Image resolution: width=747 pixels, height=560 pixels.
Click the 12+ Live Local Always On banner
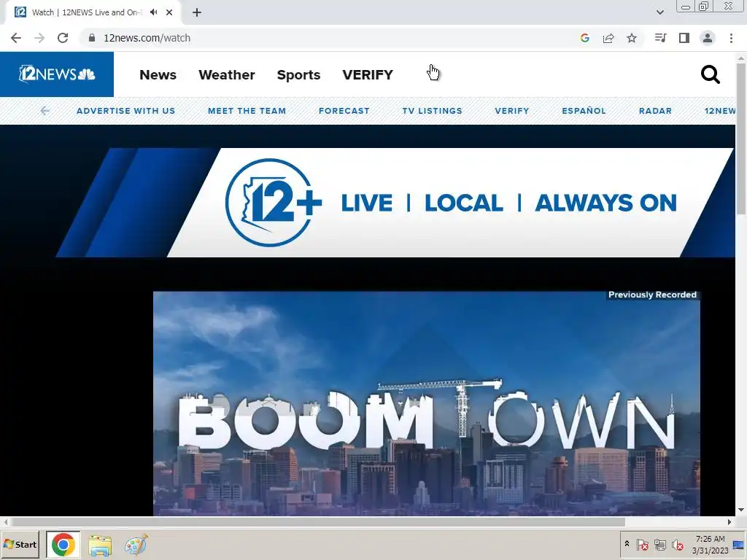395,203
